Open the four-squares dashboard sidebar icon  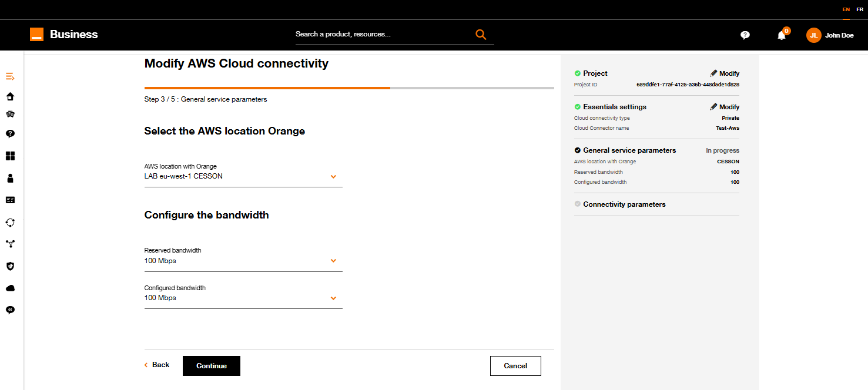(x=10, y=156)
